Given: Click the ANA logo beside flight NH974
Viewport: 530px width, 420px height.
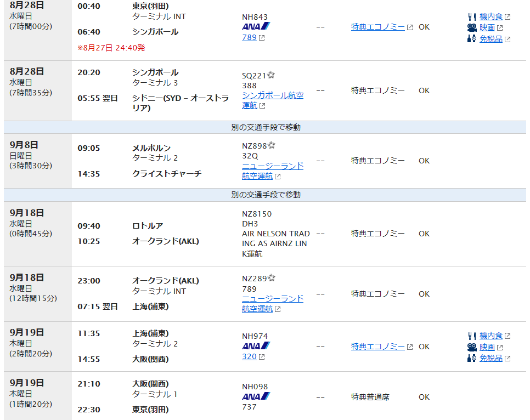Looking at the screenshot, I should click(x=256, y=345).
